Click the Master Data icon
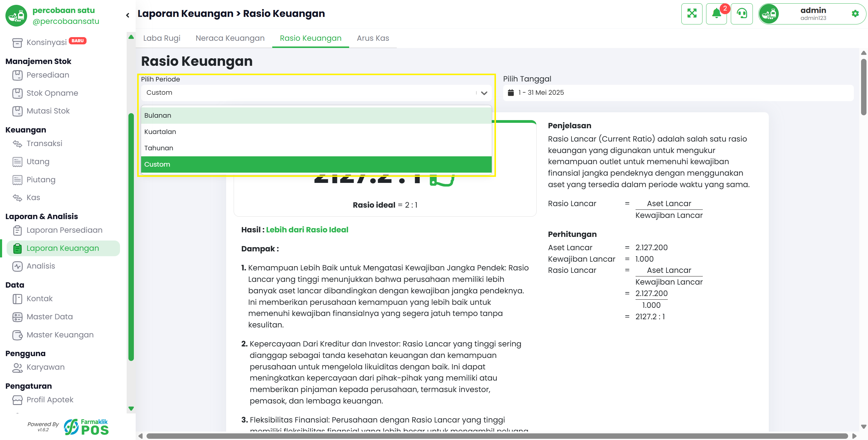Screen dimensions: 868x440 pos(17,317)
